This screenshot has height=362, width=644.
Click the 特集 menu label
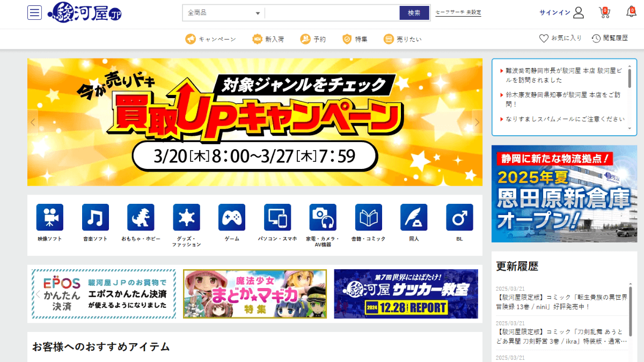pos(361,39)
